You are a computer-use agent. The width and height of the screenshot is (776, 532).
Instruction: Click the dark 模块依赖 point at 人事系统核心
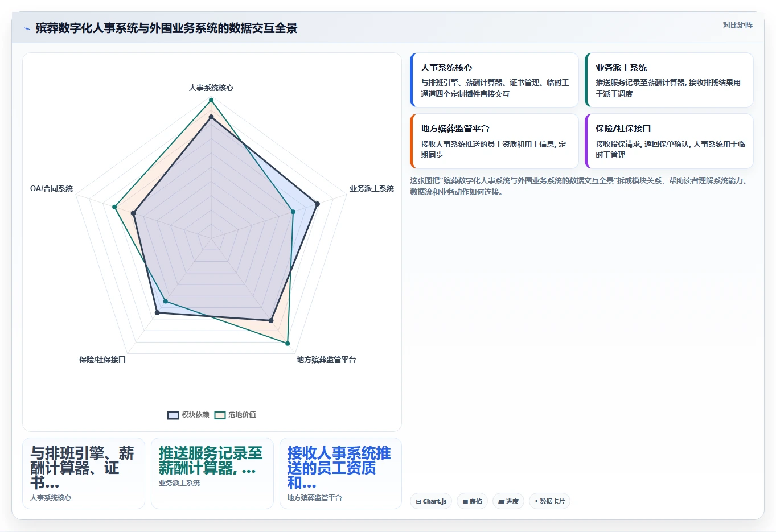click(211, 117)
